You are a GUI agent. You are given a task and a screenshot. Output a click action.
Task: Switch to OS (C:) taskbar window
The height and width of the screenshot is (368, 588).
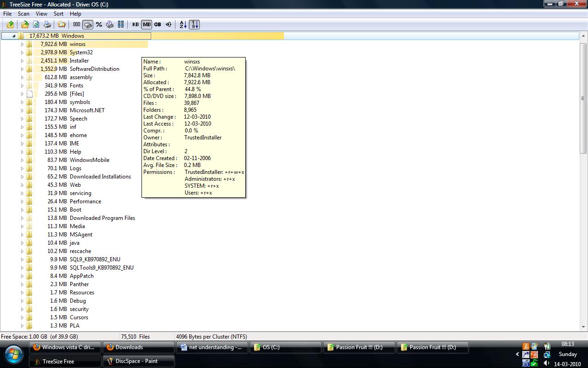pos(285,347)
